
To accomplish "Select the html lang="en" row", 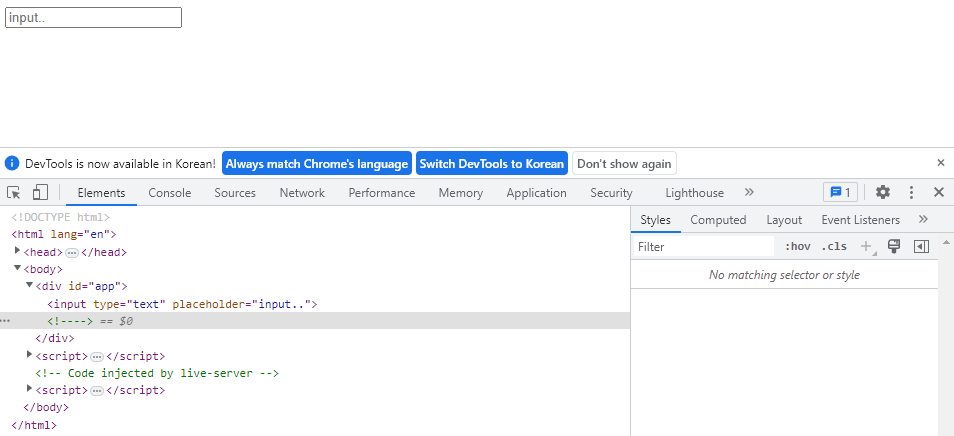I will point(315,234).
